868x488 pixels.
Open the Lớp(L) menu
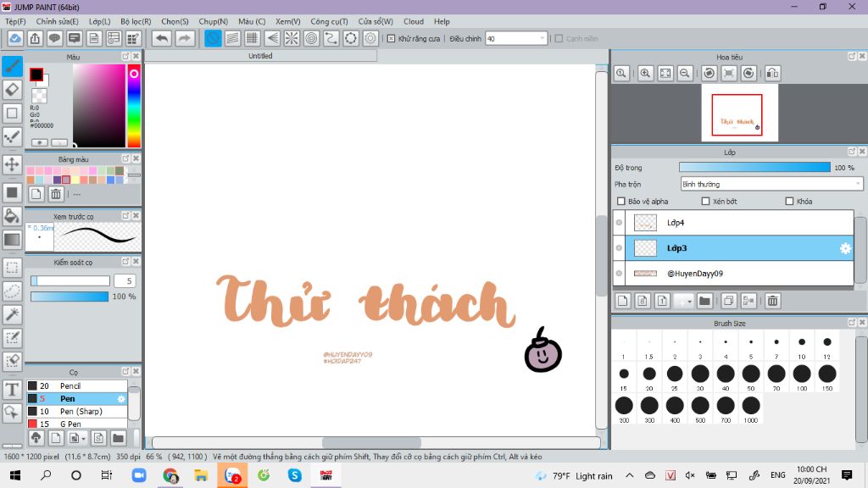(100, 21)
